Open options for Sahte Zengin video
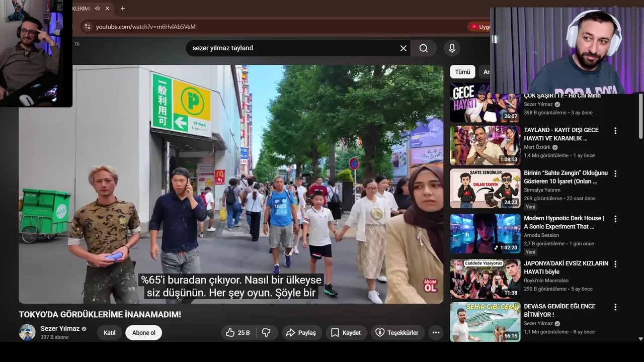The width and height of the screenshot is (644, 362). tap(615, 173)
